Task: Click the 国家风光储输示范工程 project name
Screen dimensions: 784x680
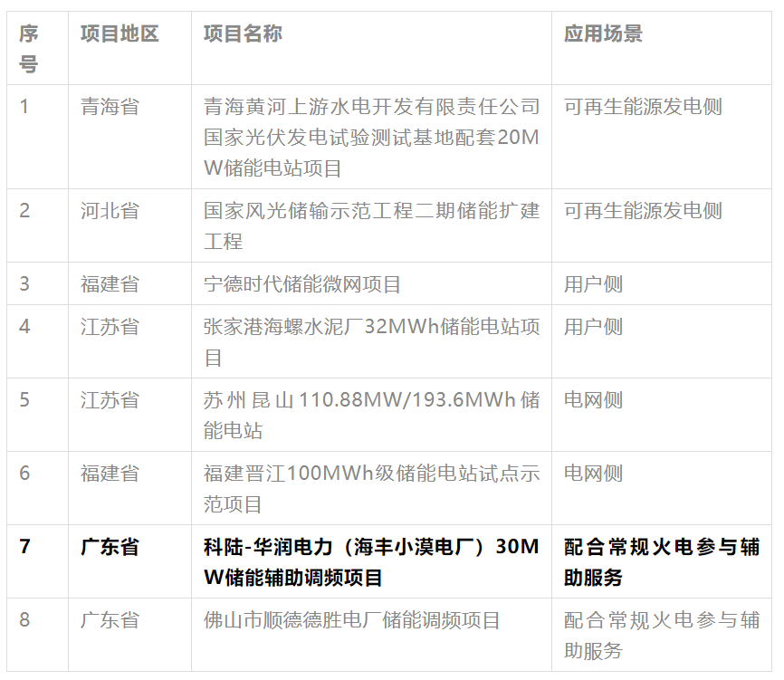Action: click(371, 225)
